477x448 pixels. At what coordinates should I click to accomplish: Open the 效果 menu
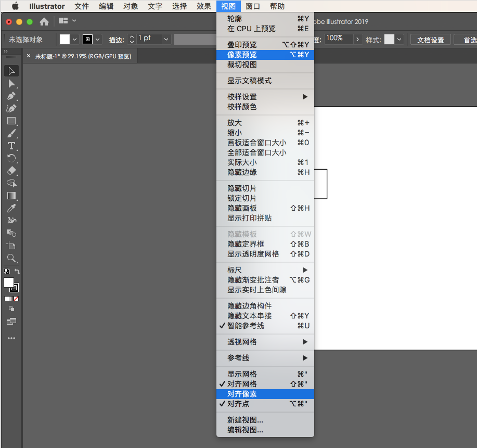[x=204, y=6]
